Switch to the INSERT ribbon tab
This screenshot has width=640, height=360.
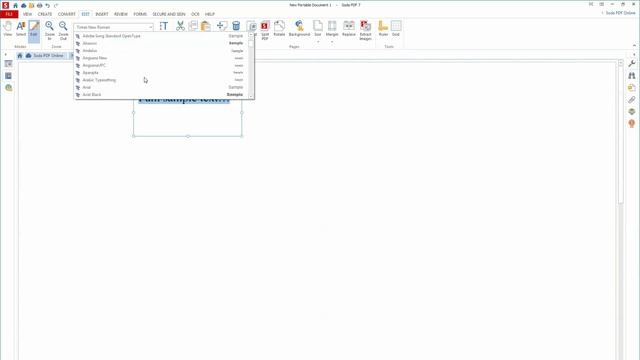[x=102, y=14]
